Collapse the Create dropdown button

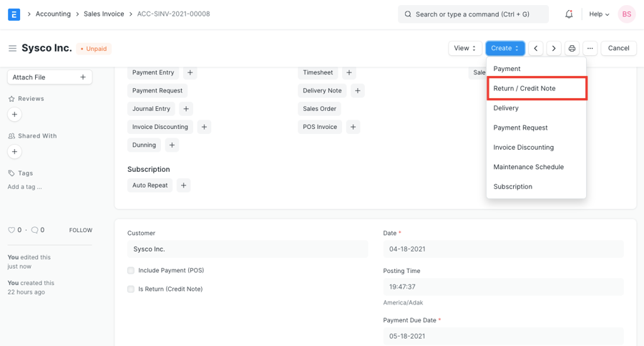(x=505, y=48)
